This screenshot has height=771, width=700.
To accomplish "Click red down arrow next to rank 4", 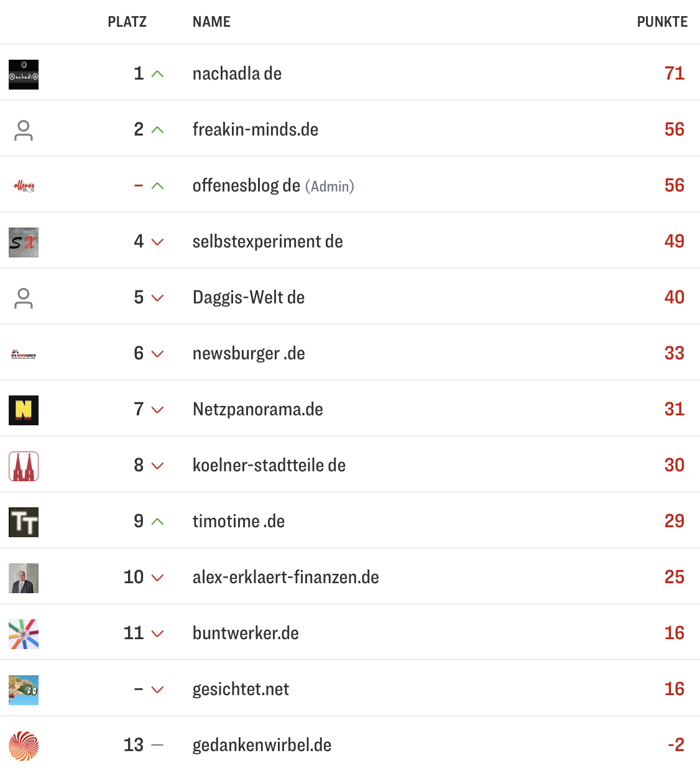I will 158,242.
